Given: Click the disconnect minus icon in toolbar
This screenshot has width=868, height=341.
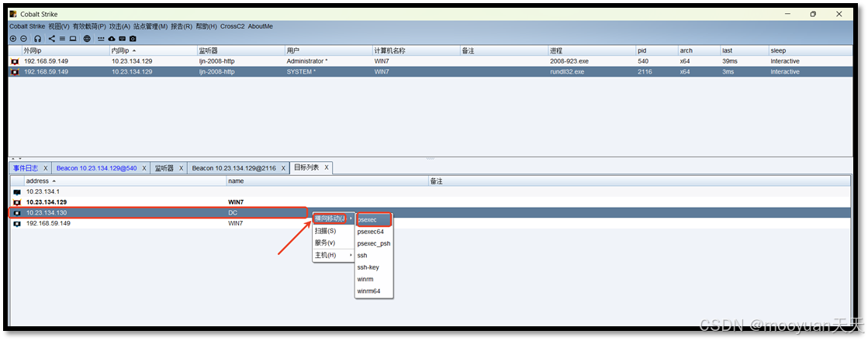Looking at the screenshot, I should coord(23,39).
